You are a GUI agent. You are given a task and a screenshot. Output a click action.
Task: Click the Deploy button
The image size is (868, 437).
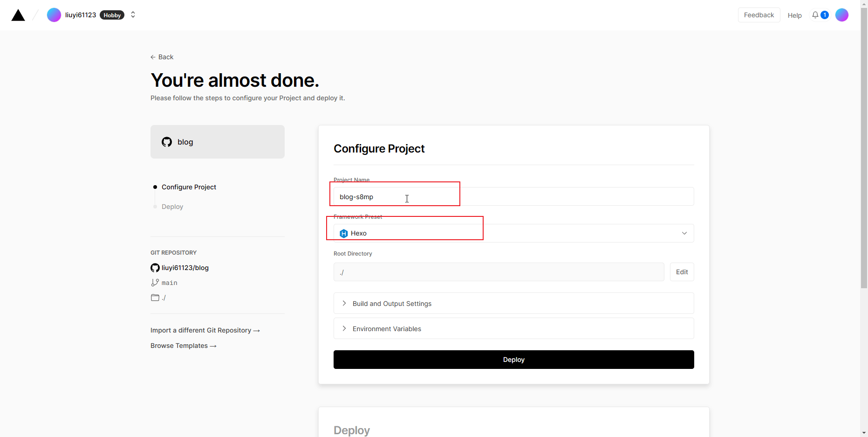click(513, 360)
